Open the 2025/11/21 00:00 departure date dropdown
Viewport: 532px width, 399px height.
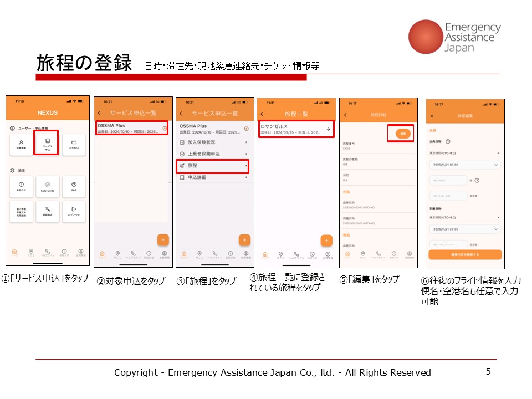click(x=464, y=165)
